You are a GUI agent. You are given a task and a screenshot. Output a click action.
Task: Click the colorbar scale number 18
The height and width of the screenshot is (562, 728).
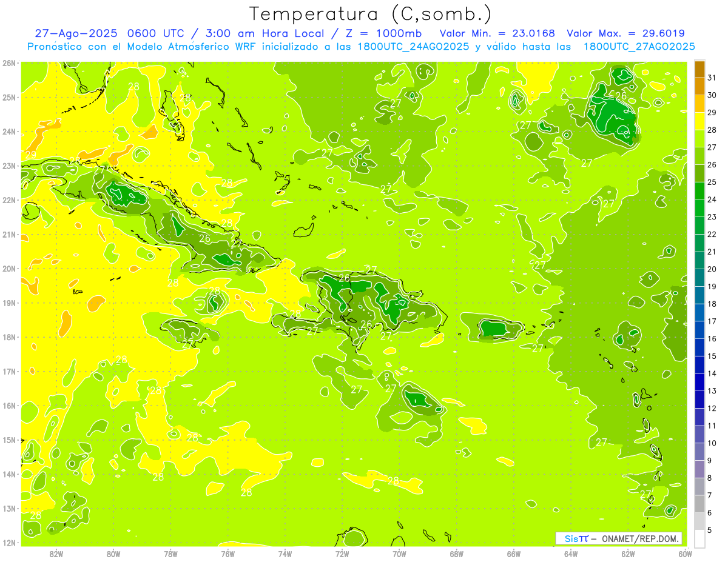pyautogui.click(x=712, y=304)
